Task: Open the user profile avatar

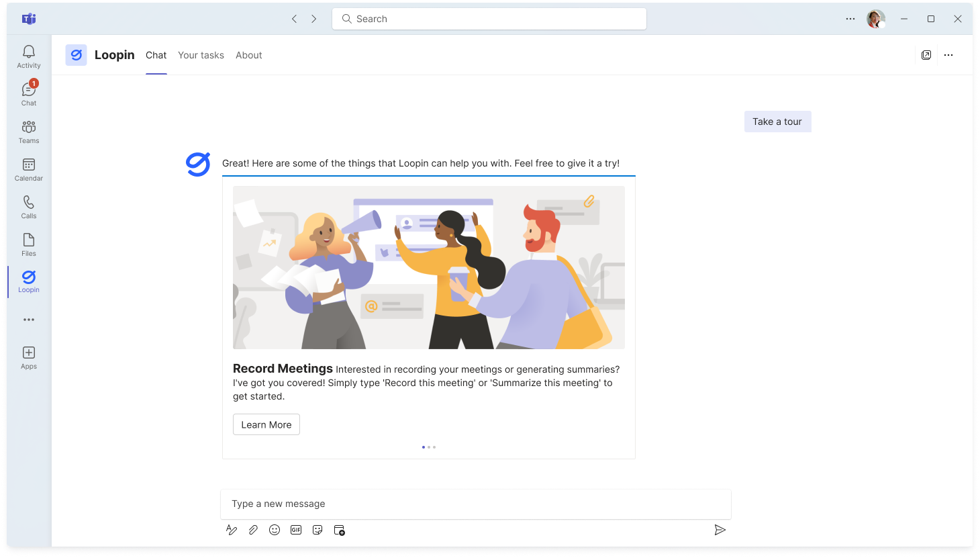Action: (876, 19)
